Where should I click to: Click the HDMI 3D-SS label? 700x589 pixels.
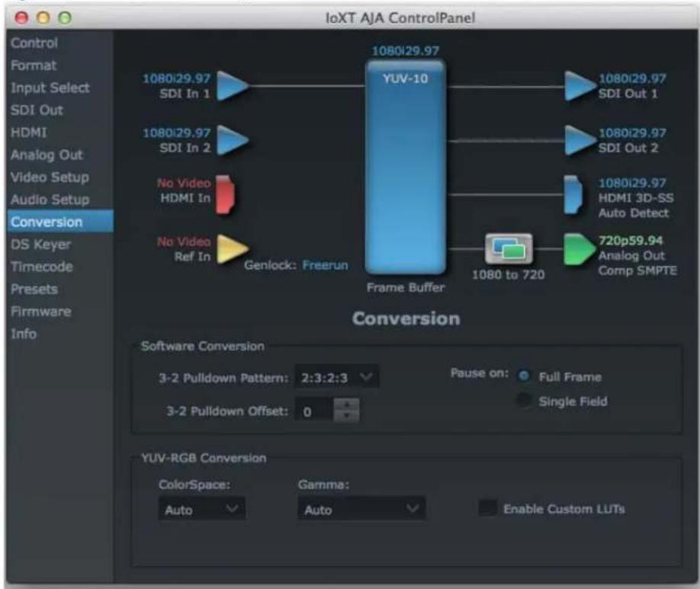tap(636, 197)
